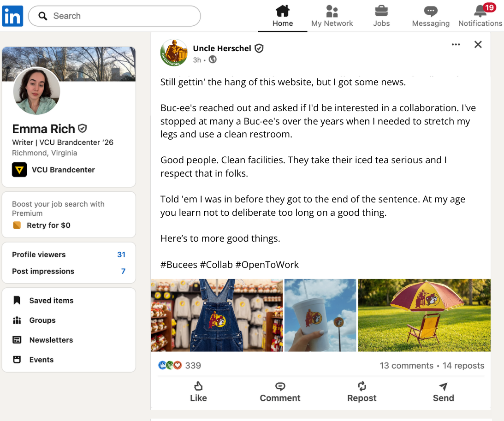504x421 pixels.
Task: Click the VCU Brandcenter logo icon
Action: pos(19,170)
